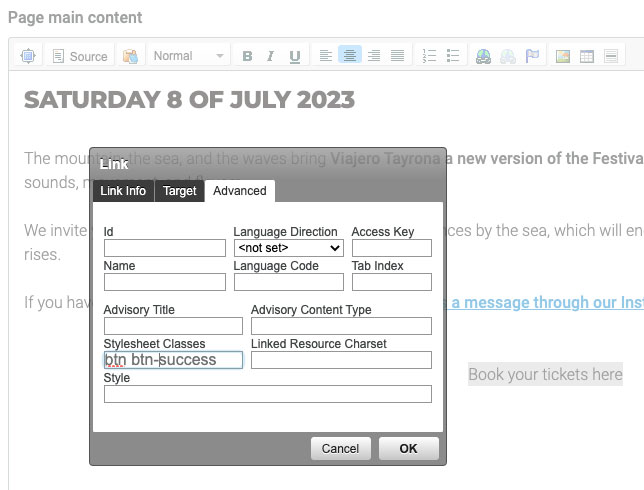Open the Target tab
The image size is (644, 490).
pyautogui.click(x=180, y=191)
